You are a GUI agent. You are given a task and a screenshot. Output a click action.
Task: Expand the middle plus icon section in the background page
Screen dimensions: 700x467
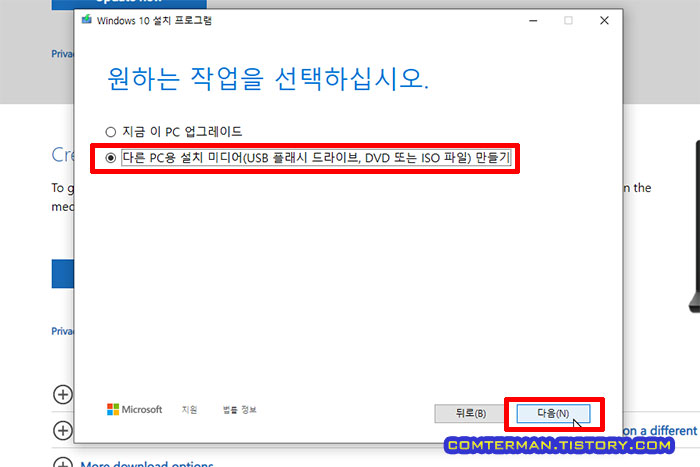tap(63, 430)
